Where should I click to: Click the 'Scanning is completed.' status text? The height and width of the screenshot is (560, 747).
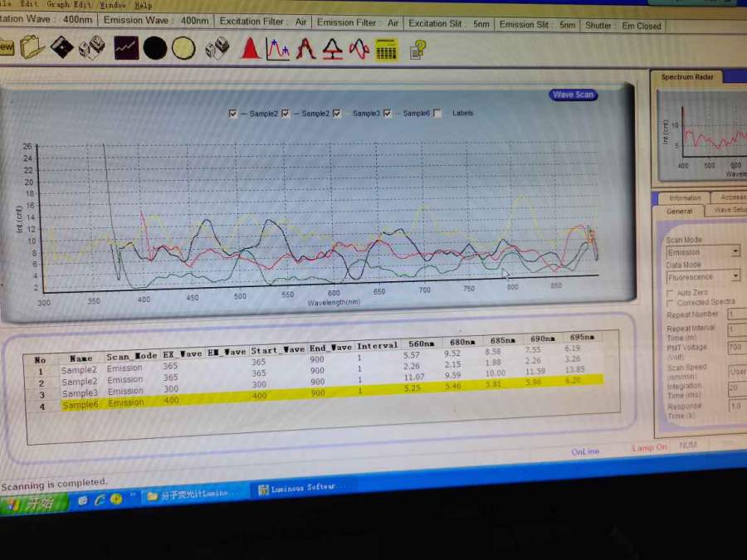[x=54, y=485]
